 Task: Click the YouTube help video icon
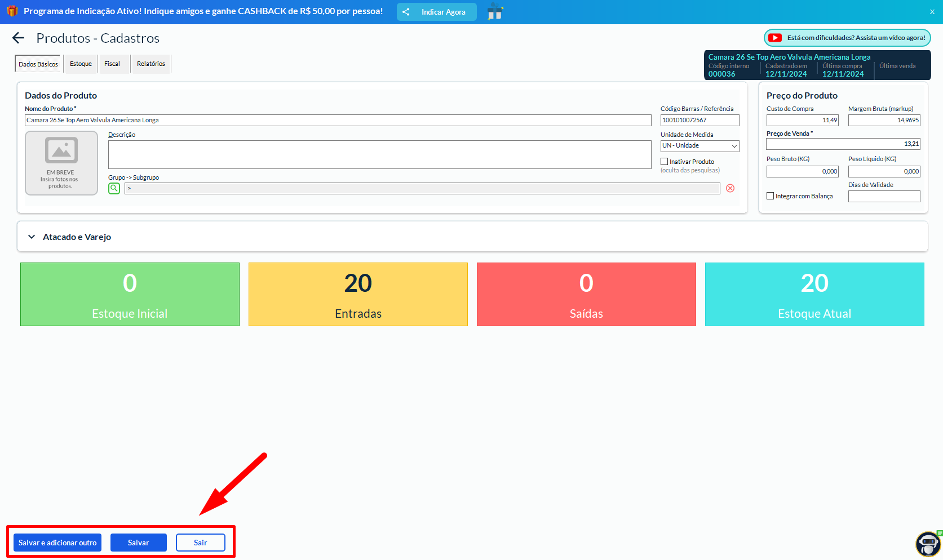click(x=775, y=38)
